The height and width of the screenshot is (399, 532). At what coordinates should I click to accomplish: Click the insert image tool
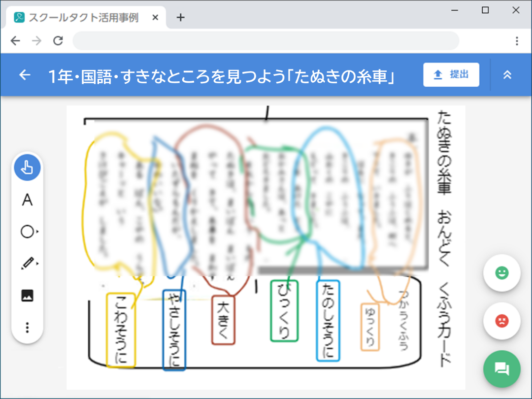pos(27,296)
